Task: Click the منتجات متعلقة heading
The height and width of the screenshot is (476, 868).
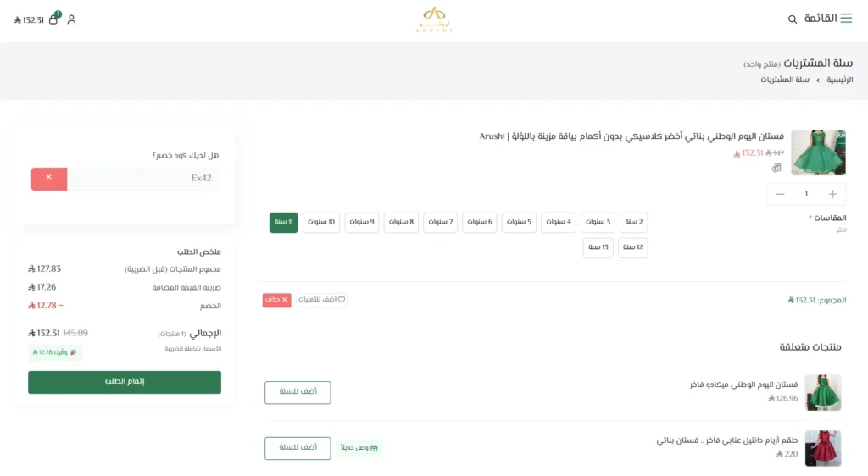Action: [810, 347]
